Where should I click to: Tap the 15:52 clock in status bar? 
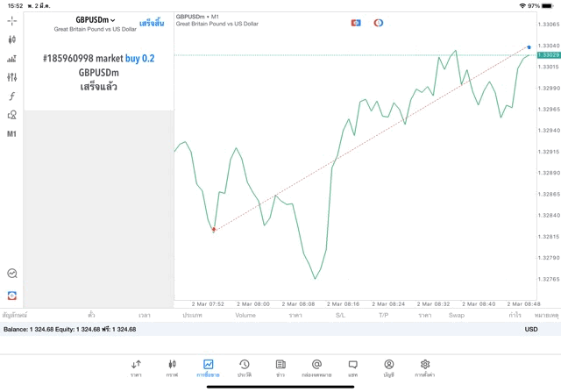[15, 6]
